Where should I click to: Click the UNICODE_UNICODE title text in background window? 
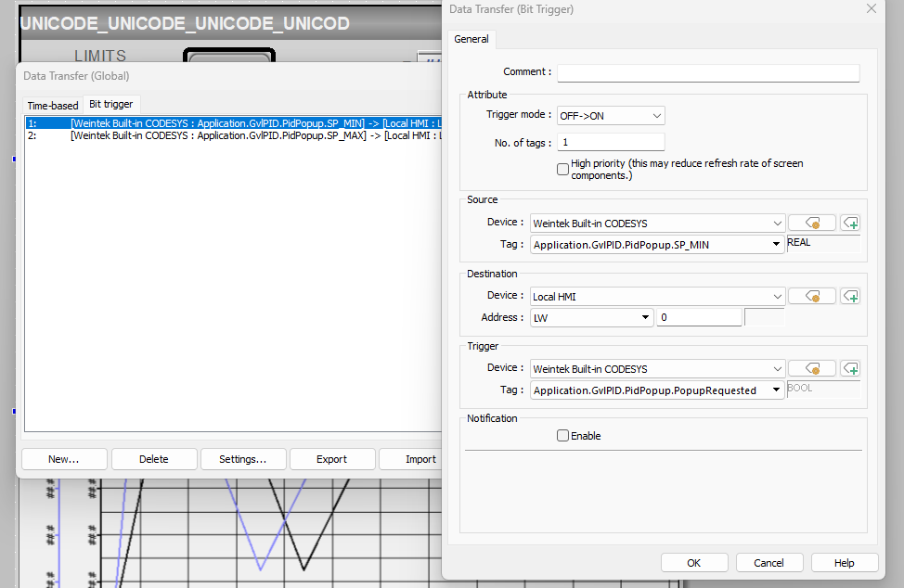(x=185, y=23)
